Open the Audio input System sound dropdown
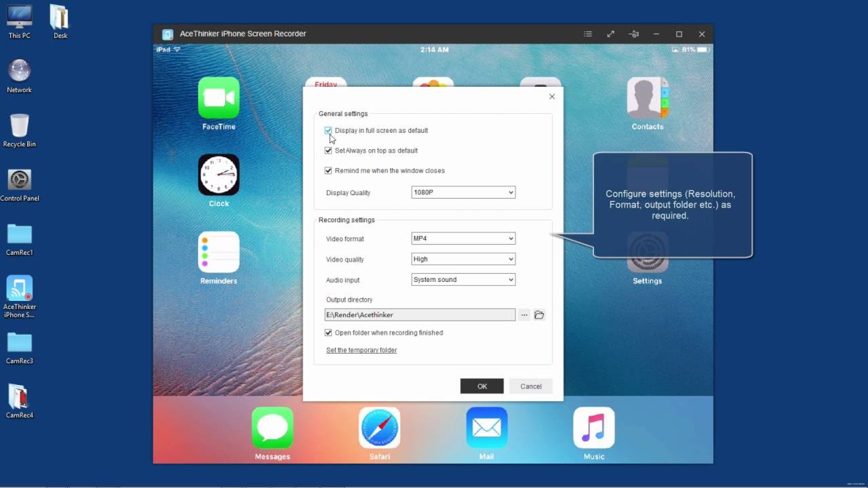The height and width of the screenshot is (488, 868). (x=463, y=279)
